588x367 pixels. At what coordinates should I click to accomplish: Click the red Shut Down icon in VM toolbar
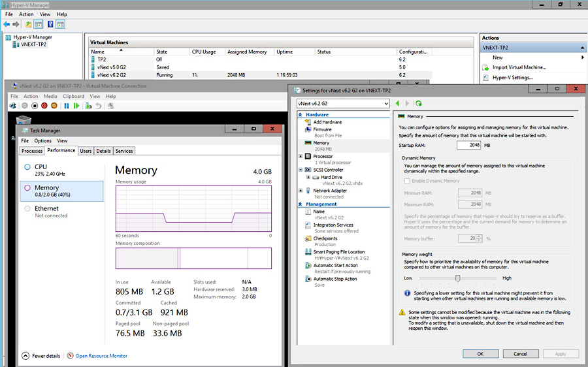[44, 106]
